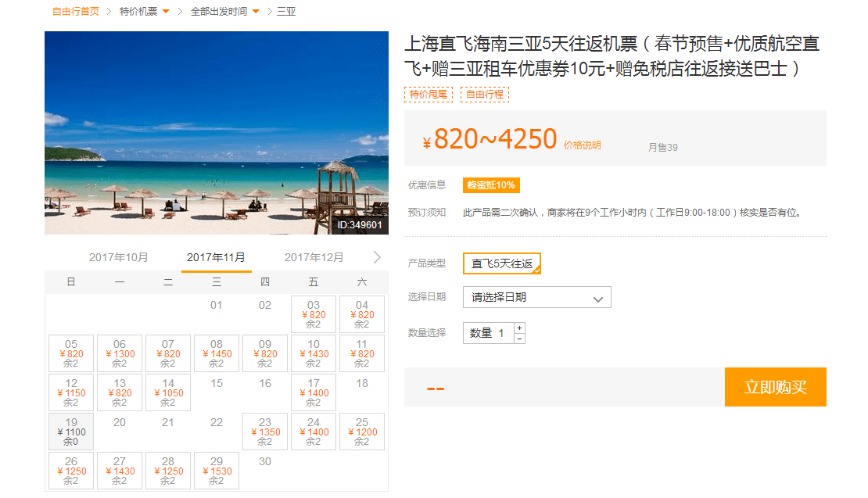This screenshot has height=498, width=868.
Task: Click the 蜂蜜抵10% discount badge
Action: (x=491, y=185)
